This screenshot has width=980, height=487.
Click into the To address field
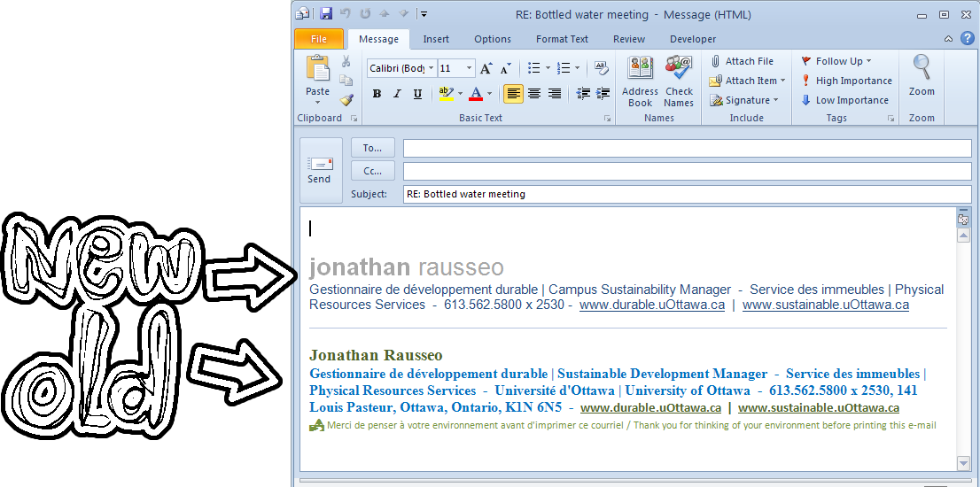[x=688, y=148]
